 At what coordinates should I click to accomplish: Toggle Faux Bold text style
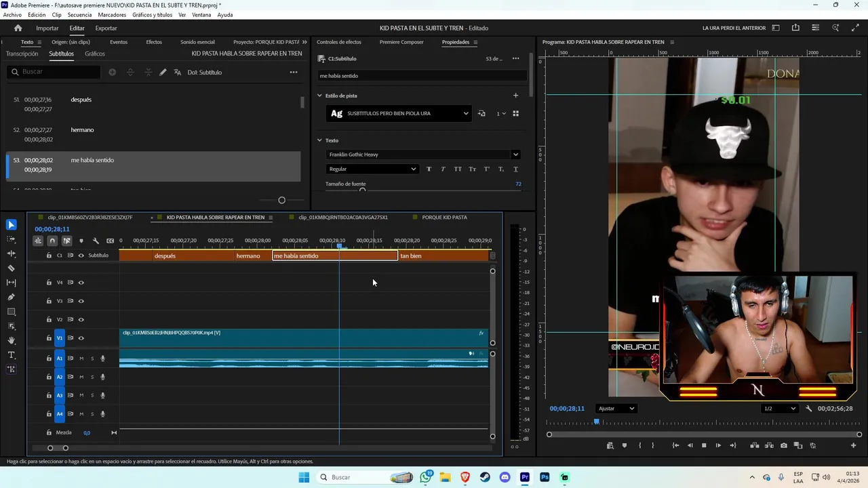click(429, 169)
